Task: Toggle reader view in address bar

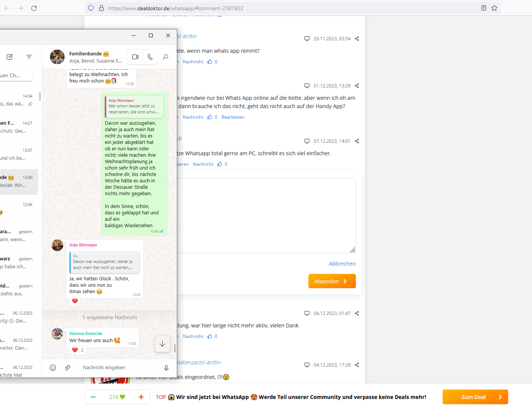Action: coord(484,8)
